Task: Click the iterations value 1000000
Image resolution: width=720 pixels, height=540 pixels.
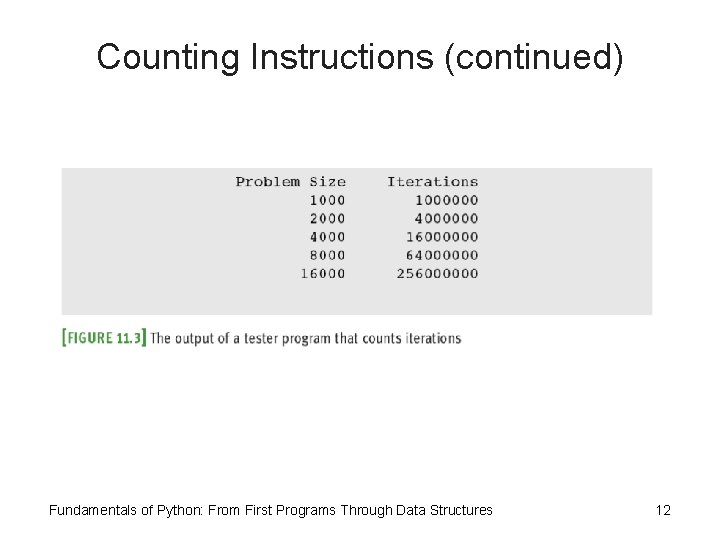Action: click(x=447, y=200)
